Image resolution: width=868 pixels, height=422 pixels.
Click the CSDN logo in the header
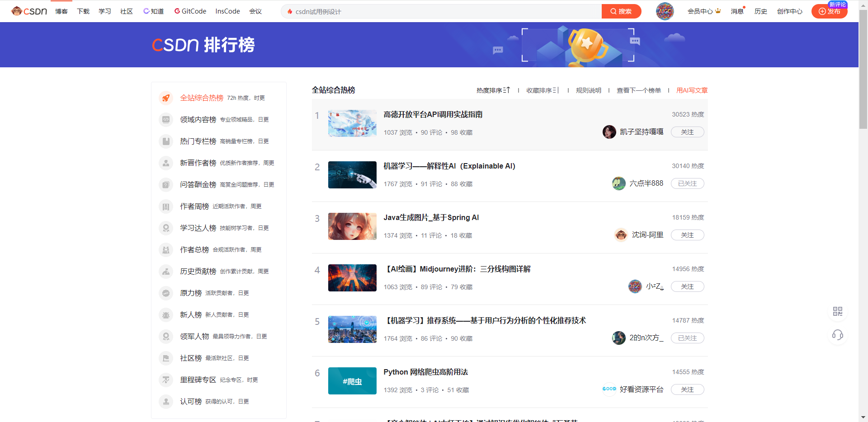click(29, 11)
